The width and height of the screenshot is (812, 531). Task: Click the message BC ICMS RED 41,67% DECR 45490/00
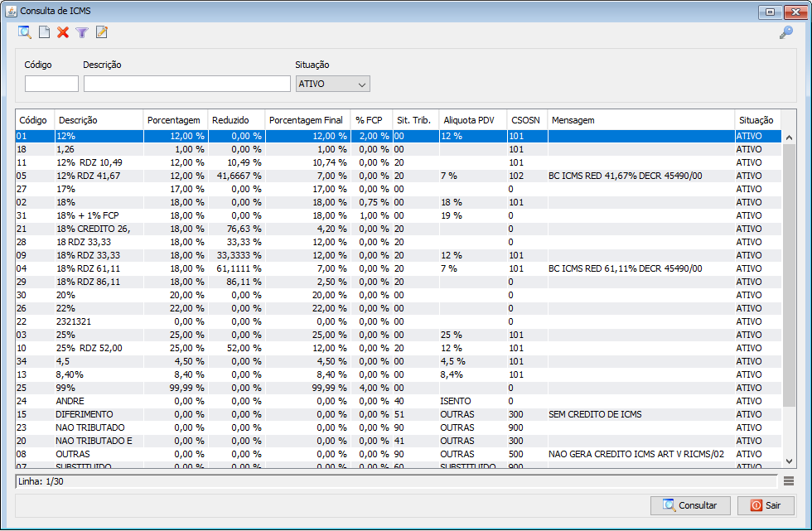[x=625, y=176]
